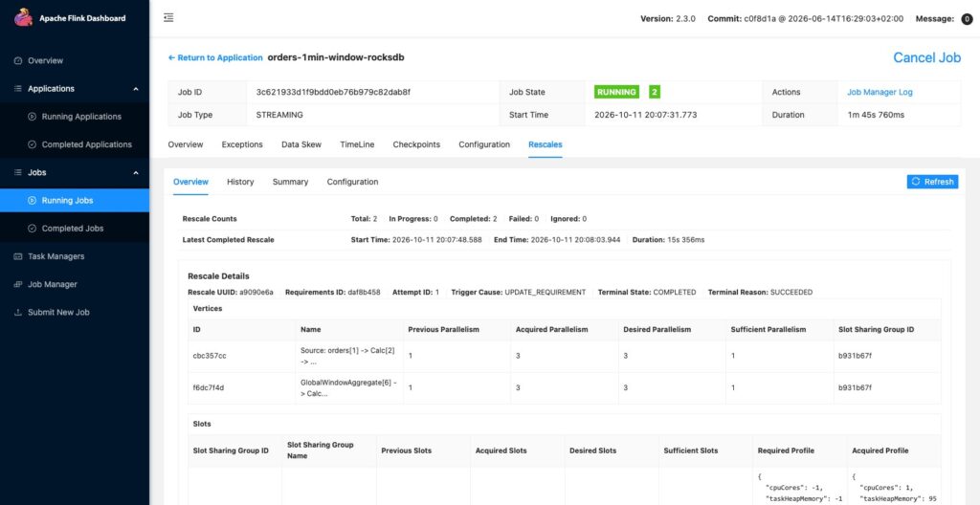Click the Jobs list icon in sidebar

[18, 172]
